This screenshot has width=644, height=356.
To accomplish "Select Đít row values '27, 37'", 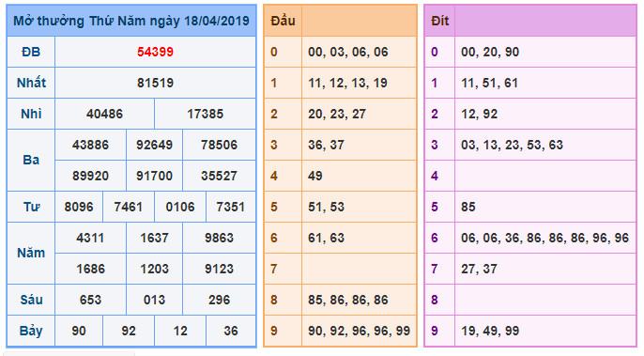I will [479, 269].
